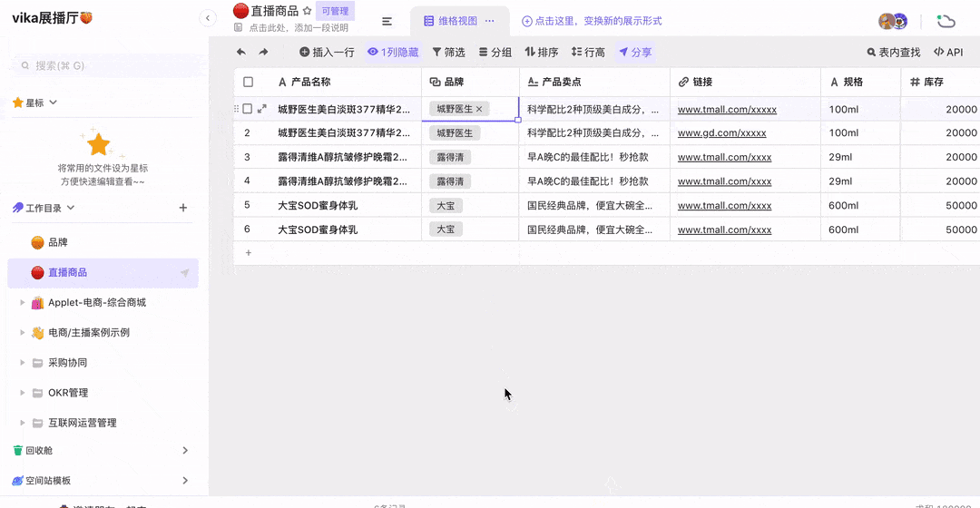The height and width of the screenshot is (508, 980).
Task: Click 插入一行 to insert row
Action: (327, 53)
